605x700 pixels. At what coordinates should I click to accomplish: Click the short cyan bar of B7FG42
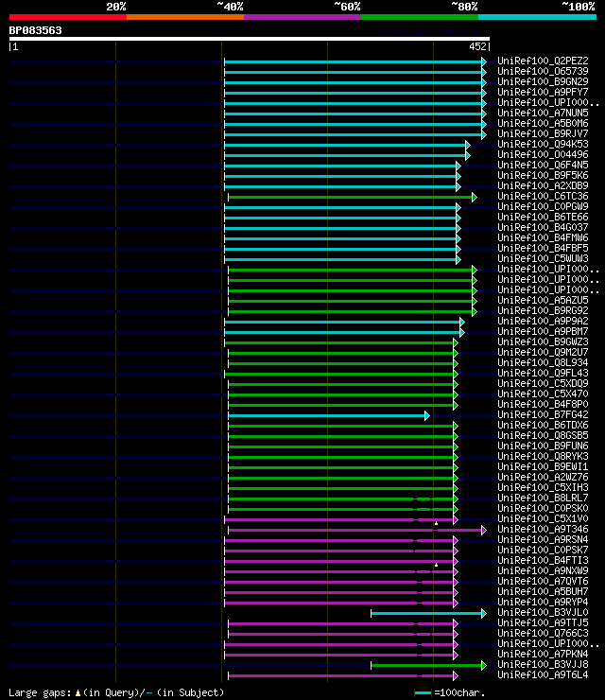point(328,415)
